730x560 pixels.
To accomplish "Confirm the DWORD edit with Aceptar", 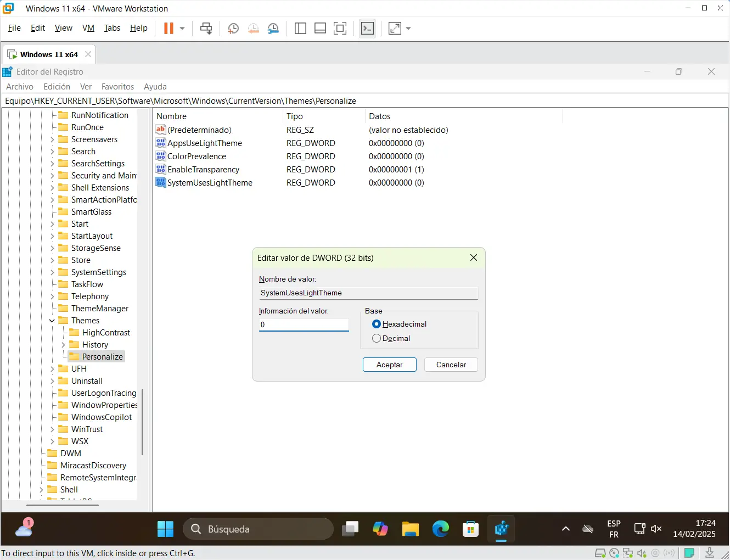I will click(x=390, y=365).
